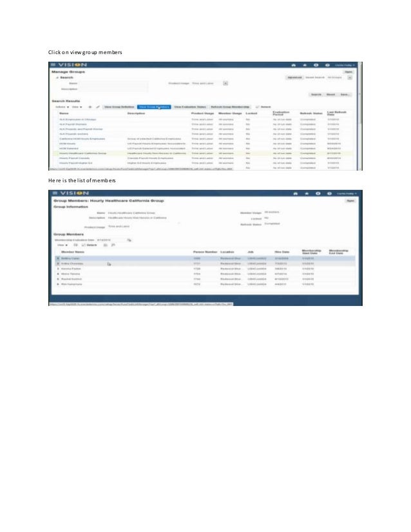Image resolution: width=411 pixels, height=532 pixels.
Task: Open the Product Usage dropdown arrow
Action: tap(225, 83)
